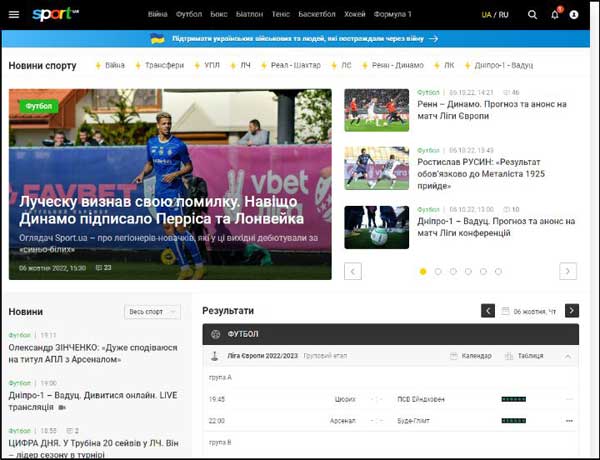Select the third carousel dot
The width and height of the screenshot is (600, 460).
(x=453, y=271)
